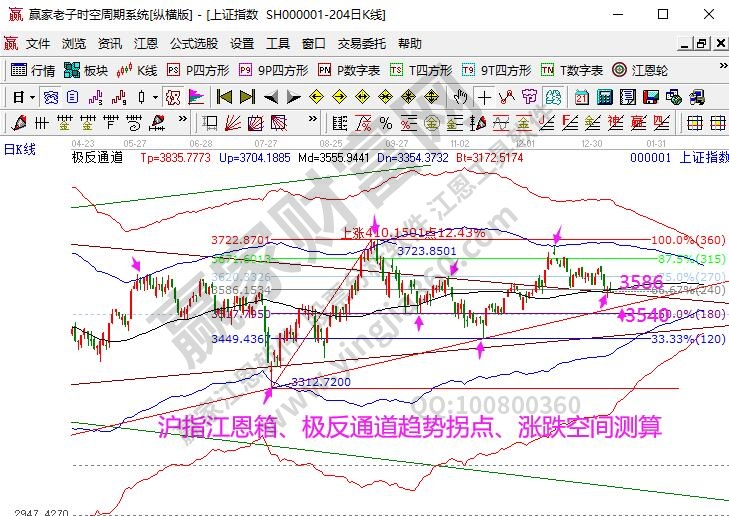729x516 pixels.
Task: Select the zigzag trend line tool
Action: [507, 98]
